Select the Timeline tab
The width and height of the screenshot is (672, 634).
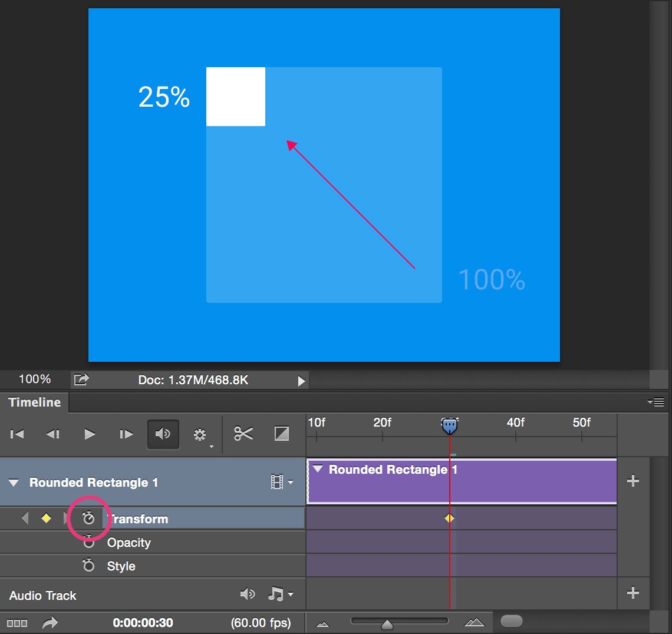pyautogui.click(x=35, y=402)
